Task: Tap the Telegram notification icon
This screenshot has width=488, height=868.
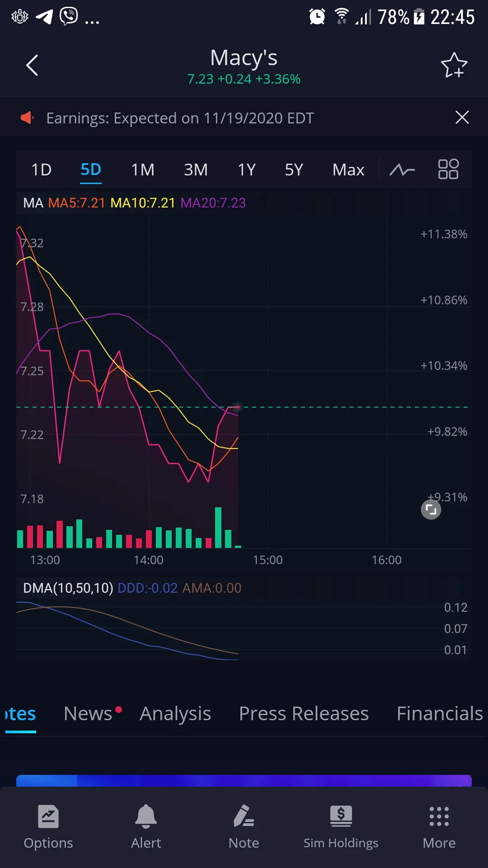Action: pyautogui.click(x=44, y=17)
